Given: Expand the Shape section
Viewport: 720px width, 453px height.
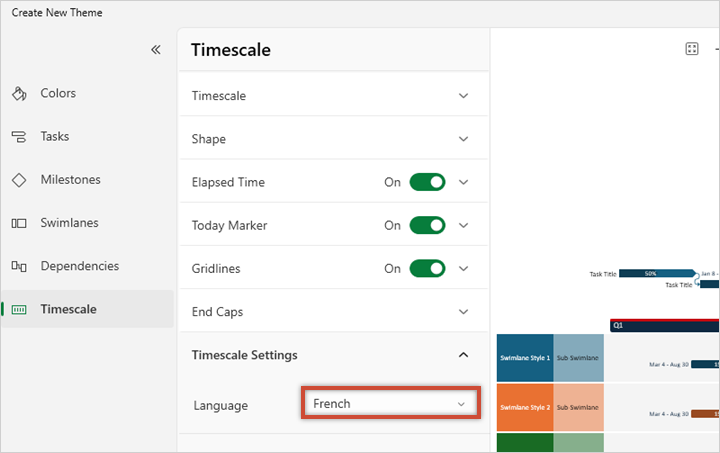Looking at the screenshot, I should tap(463, 139).
